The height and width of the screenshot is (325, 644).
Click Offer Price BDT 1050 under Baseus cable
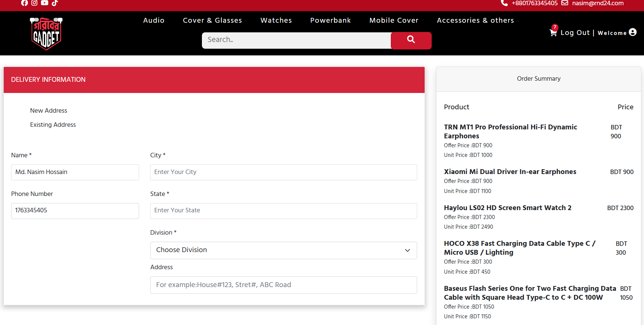coord(469,307)
